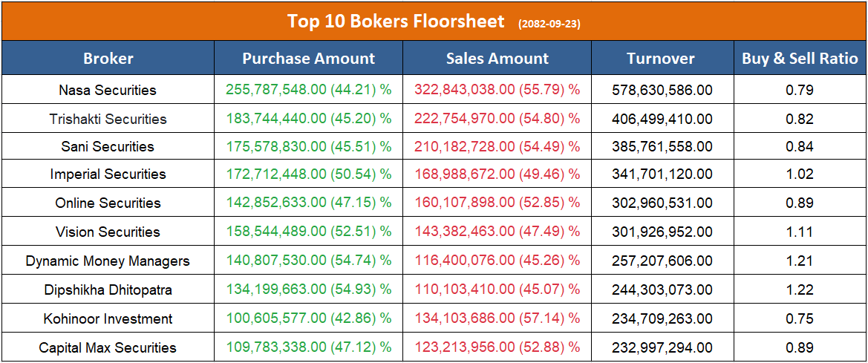Click the Dipshikha Dhitopatra broker name
The image size is (868, 363).
(x=108, y=290)
